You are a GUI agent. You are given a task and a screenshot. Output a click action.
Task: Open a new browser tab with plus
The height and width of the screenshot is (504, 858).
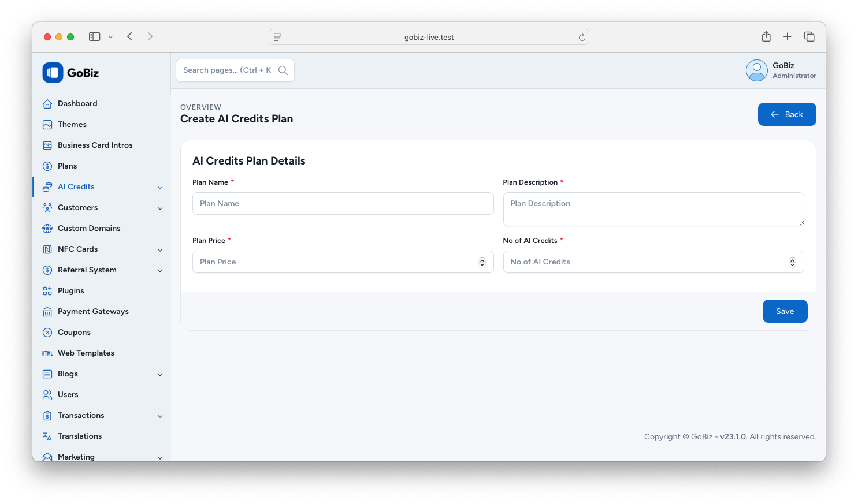787,36
